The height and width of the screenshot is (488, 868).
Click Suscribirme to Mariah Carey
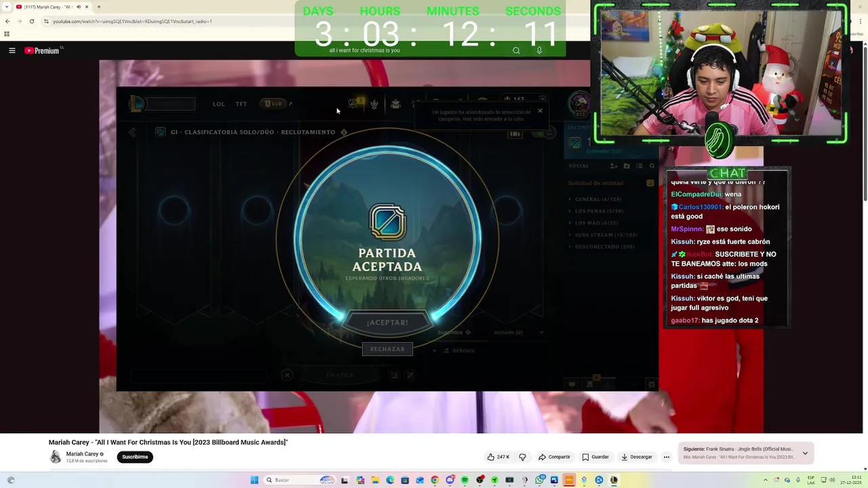point(135,457)
